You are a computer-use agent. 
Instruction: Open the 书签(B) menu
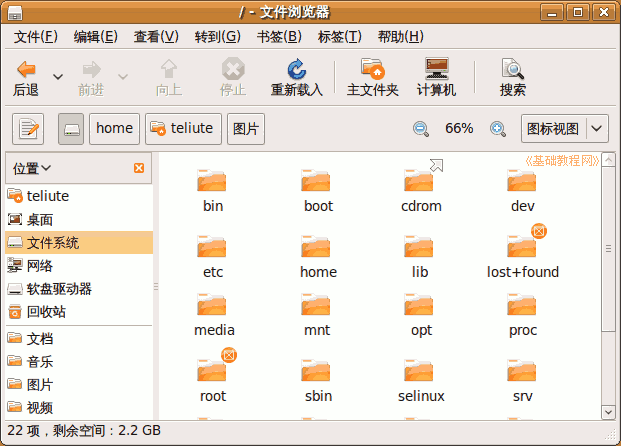coord(279,36)
